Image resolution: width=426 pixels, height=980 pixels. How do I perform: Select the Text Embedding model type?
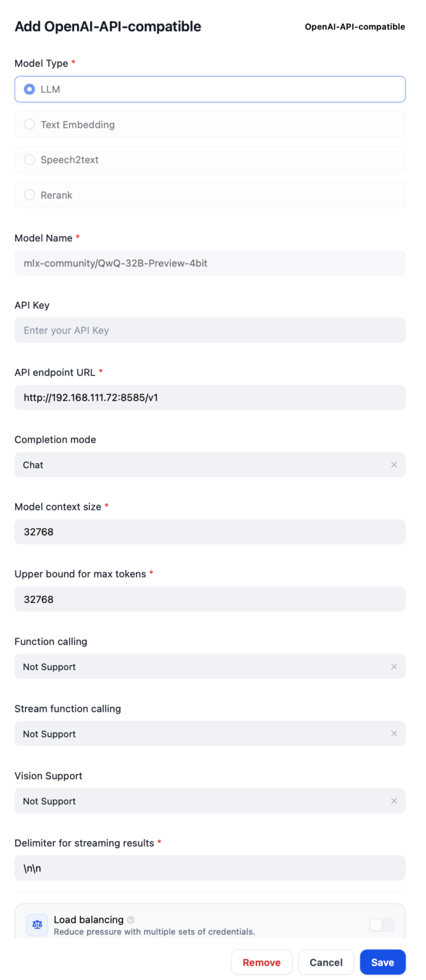[x=210, y=124]
